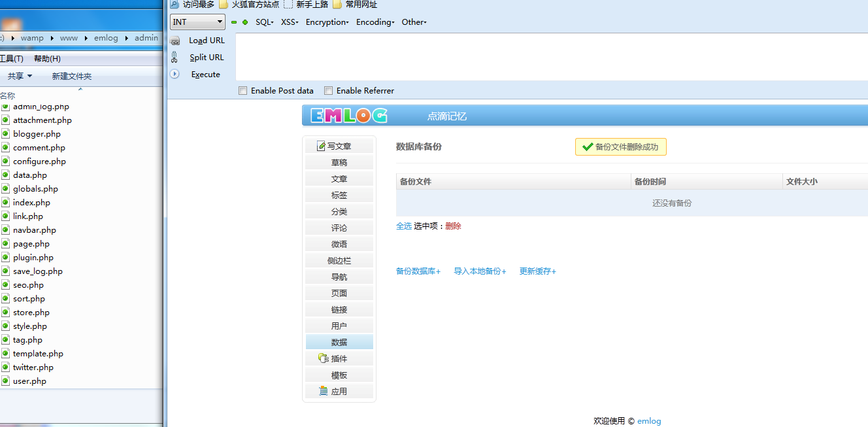Enable the Referrer checkbox

[329, 91]
